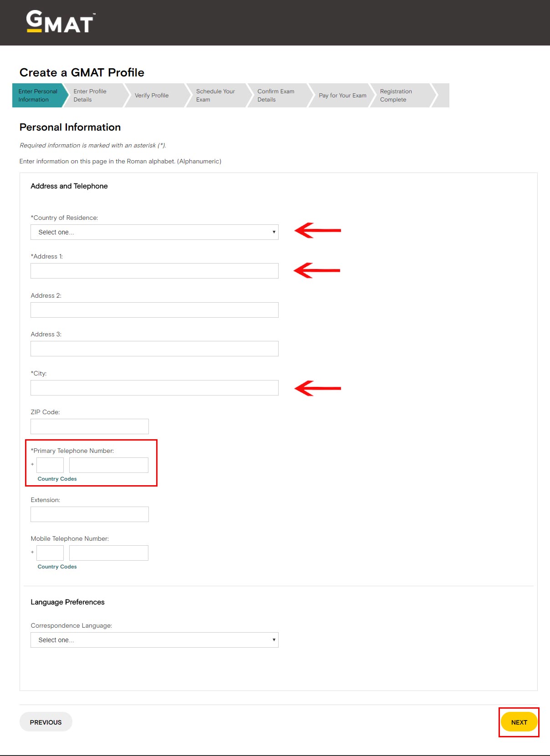Open Country Codes link under Primary Telephone
This screenshot has height=756, width=550.
pyautogui.click(x=57, y=479)
